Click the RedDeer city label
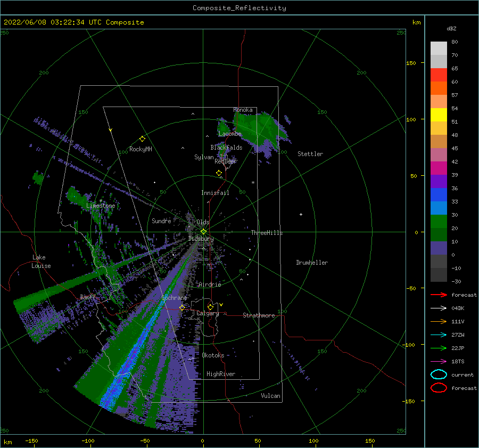Viewport: 479px width, 448px height. click(x=226, y=161)
